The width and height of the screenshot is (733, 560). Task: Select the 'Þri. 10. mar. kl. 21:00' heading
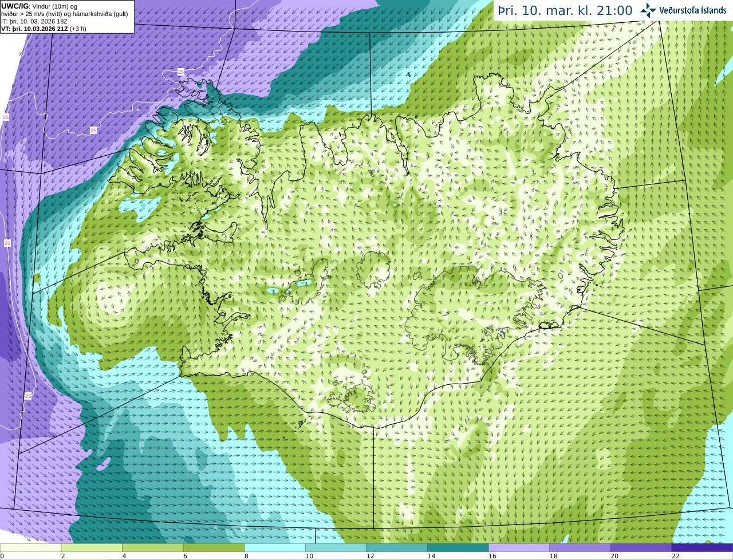tap(565, 10)
